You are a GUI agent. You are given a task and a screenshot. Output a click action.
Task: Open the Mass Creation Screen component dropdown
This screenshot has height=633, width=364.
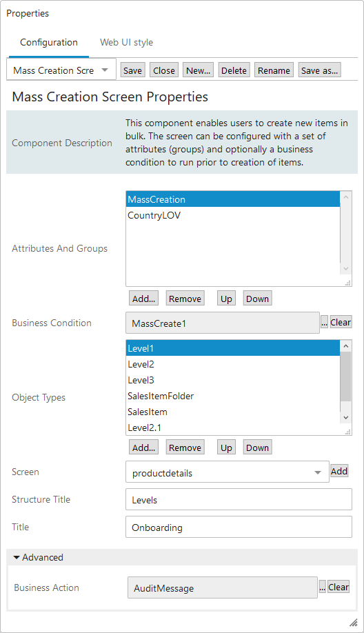click(61, 70)
